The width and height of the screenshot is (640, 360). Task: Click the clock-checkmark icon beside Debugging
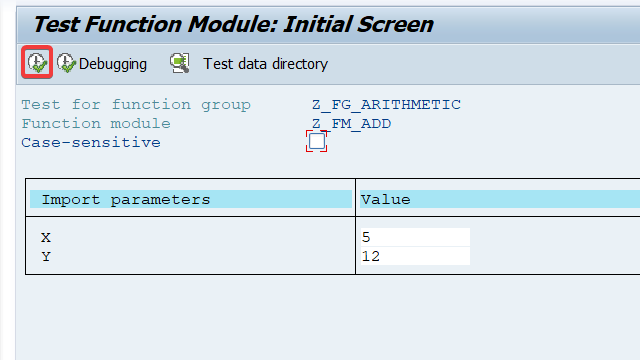[66, 63]
